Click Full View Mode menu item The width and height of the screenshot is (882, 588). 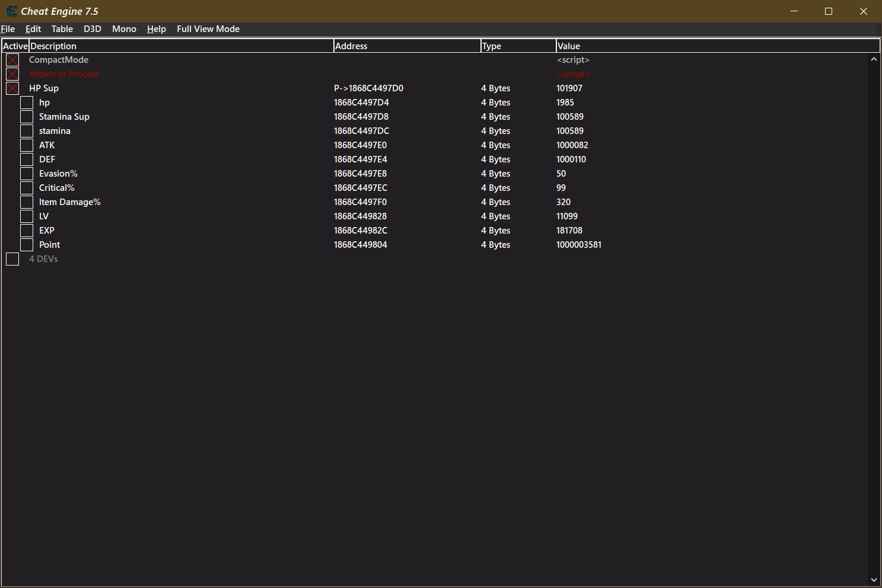[208, 29]
